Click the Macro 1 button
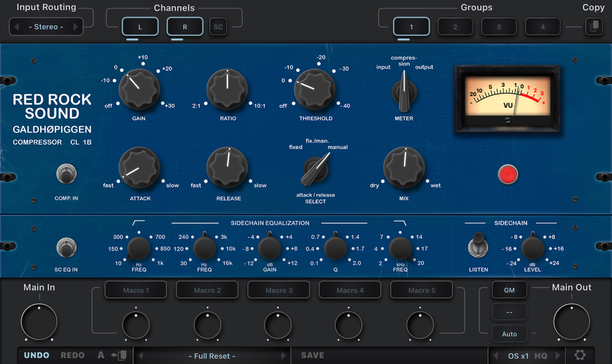The height and width of the screenshot is (364, 612). (136, 290)
